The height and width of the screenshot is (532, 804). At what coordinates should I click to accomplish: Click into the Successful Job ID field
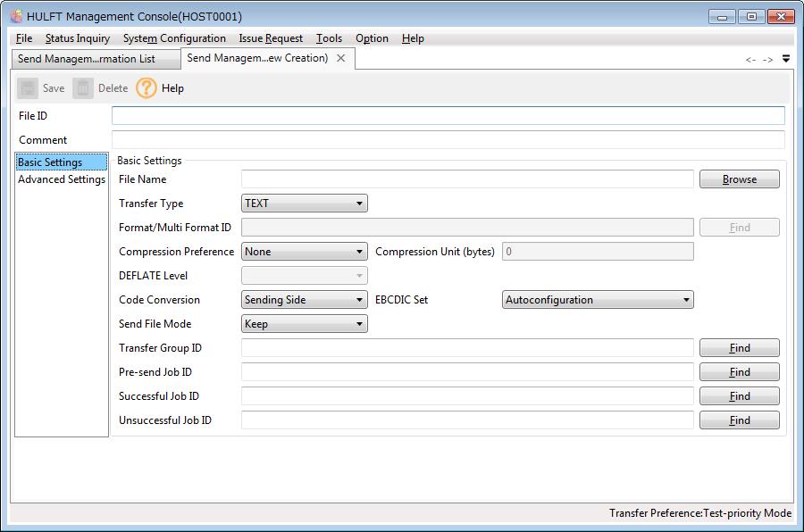[467, 396]
